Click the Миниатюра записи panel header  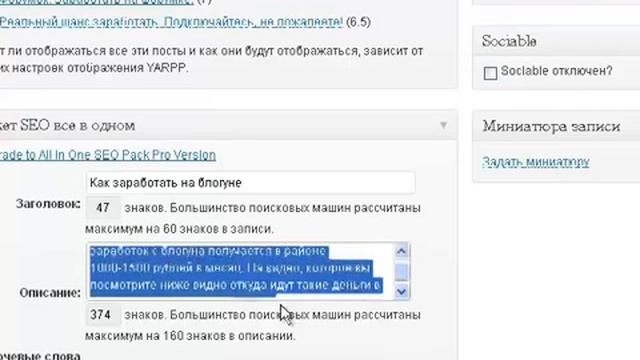[556, 126]
